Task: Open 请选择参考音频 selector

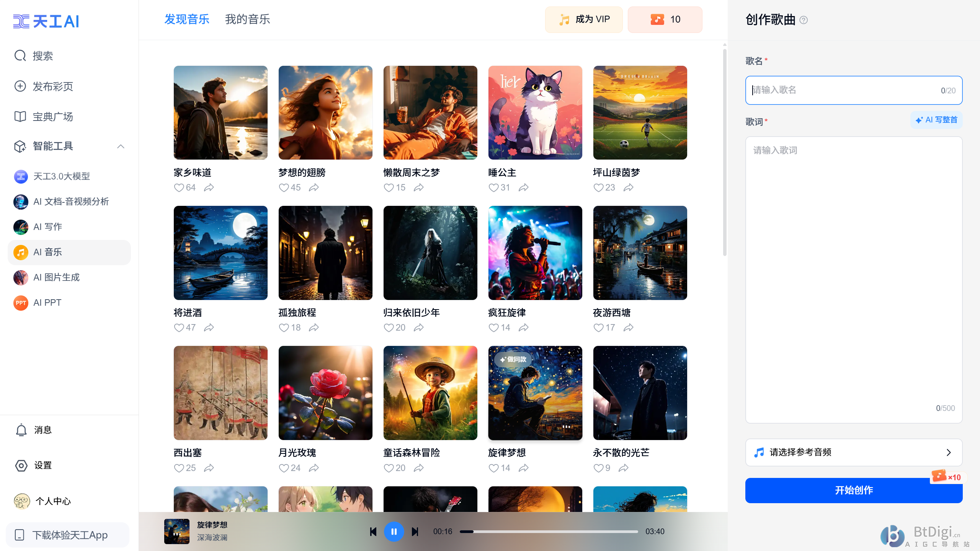Action: [854, 452]
